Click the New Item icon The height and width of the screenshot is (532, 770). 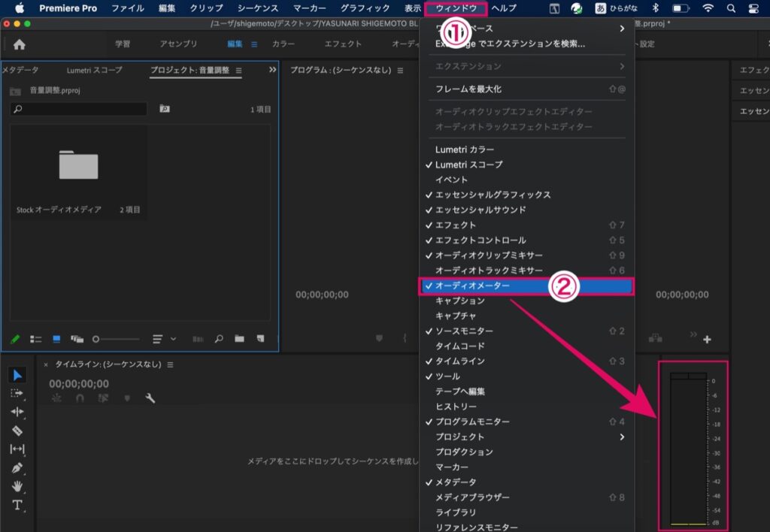point(260,339)
